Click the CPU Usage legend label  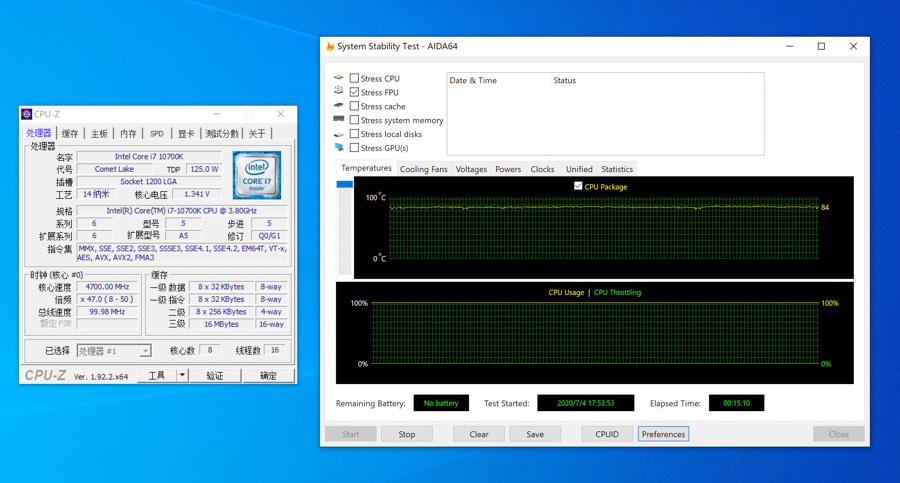point(566,292)
